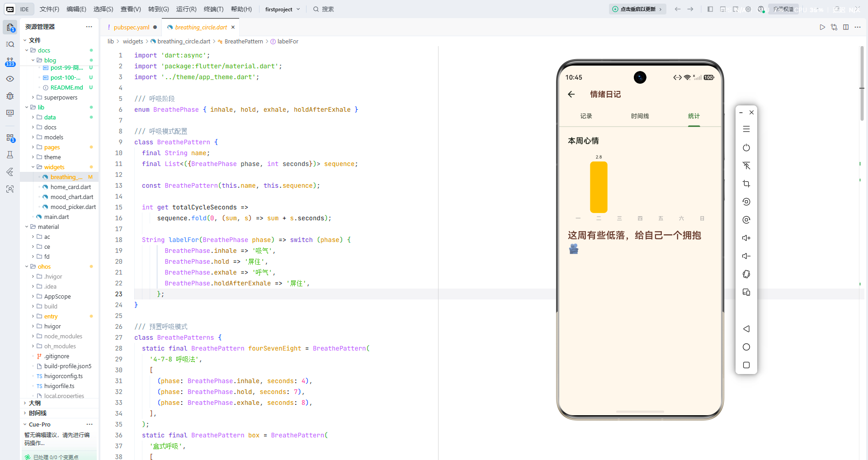Click the yellow mood bar in chart

pyautogui.click(x=599, y=187)
